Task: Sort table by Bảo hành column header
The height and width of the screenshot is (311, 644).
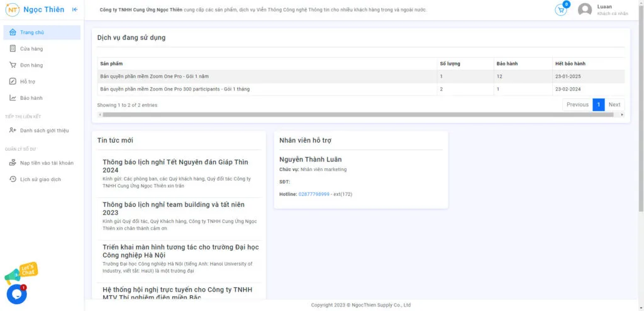Action: [x=523, y=63]
